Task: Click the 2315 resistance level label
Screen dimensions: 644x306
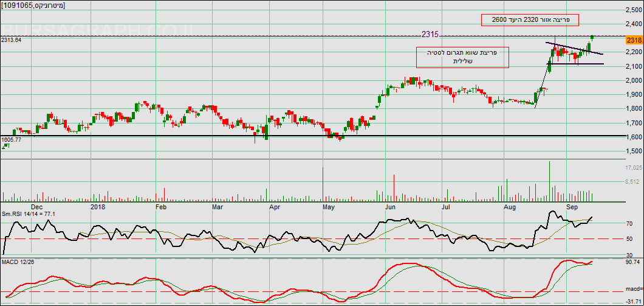Action: coord(431,35)
